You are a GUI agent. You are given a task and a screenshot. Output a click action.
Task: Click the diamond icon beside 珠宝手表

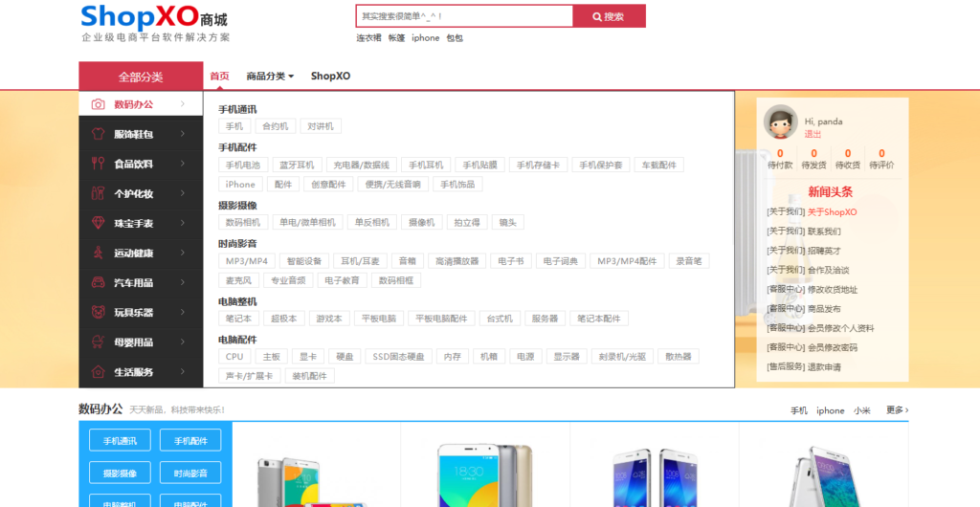(x=99, y=223)
